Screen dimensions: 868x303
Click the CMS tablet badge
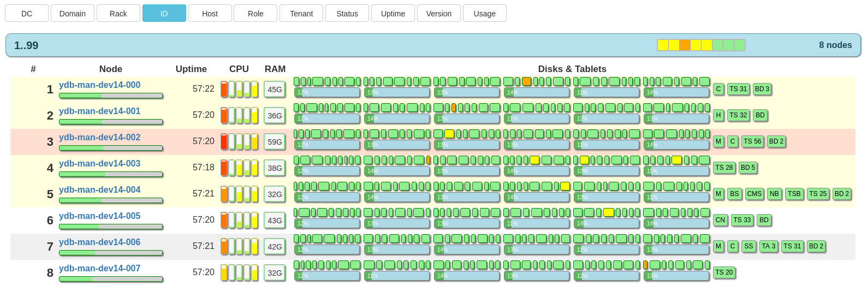[754, 194]
